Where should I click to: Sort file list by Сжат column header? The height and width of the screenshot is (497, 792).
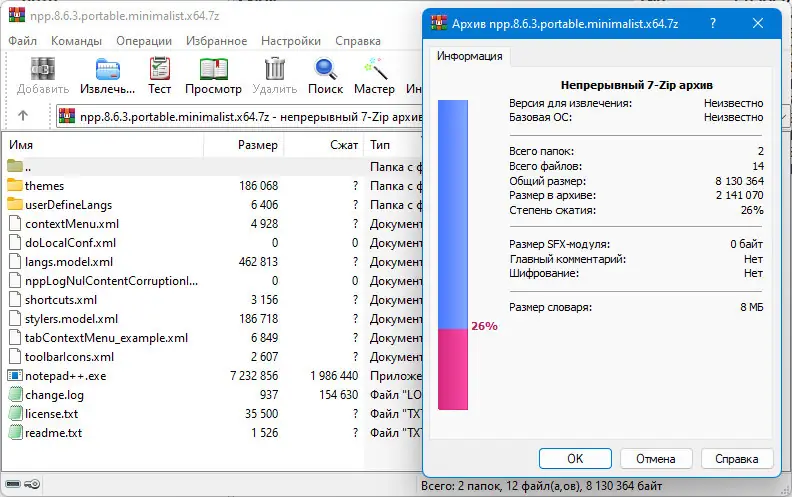(x=324, y=145)
